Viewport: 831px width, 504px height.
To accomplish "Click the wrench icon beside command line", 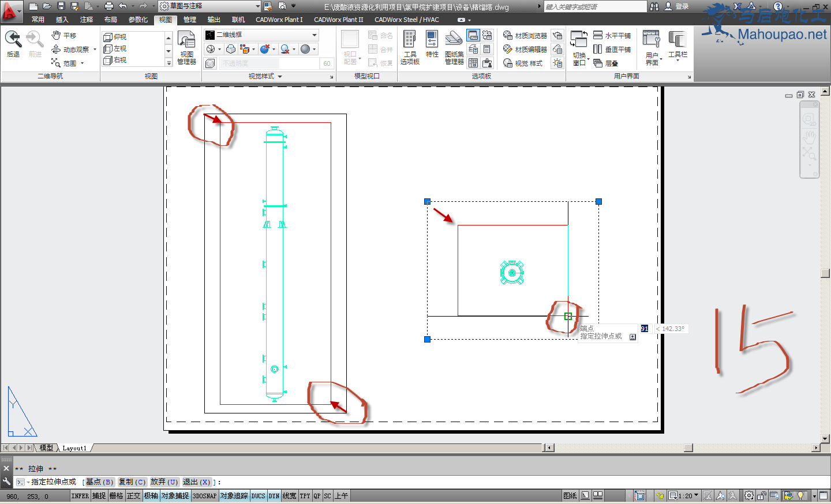I will coord(6,482).
